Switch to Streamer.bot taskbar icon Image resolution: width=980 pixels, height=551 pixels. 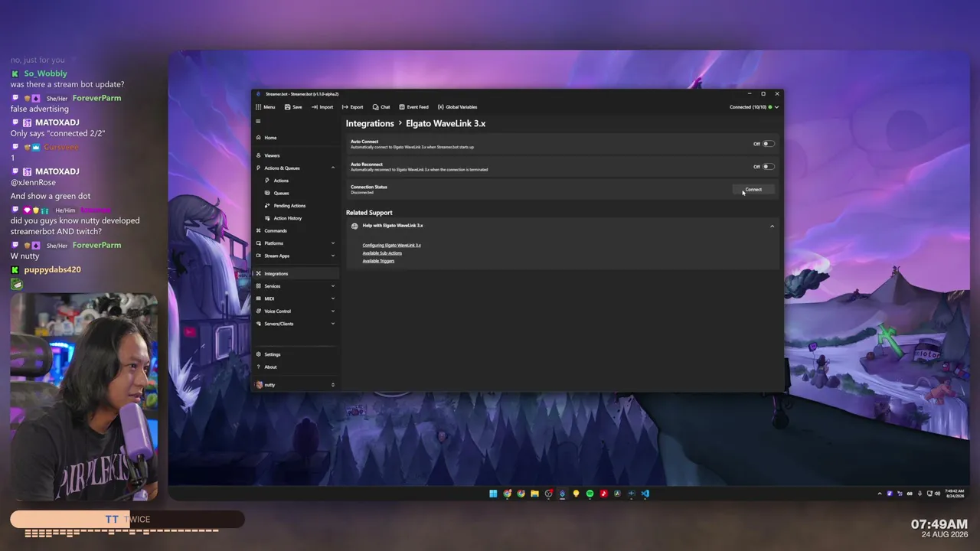562,494
